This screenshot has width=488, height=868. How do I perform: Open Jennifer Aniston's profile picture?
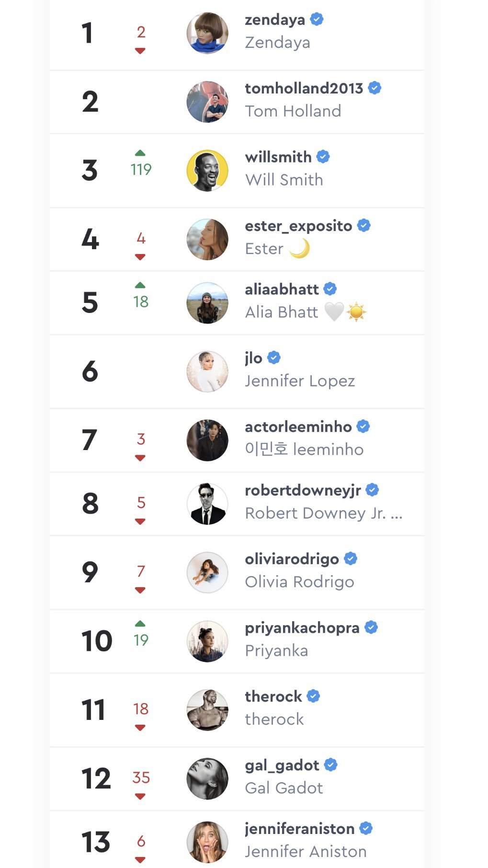(x=207, y=842)
